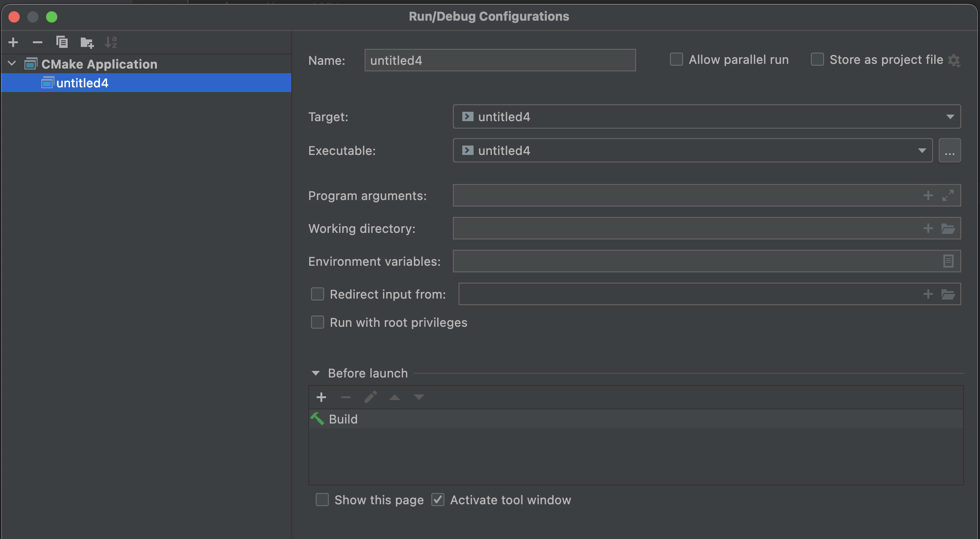Select the untitled4 configuration
980x539 pixels.
tap(82, 83)
